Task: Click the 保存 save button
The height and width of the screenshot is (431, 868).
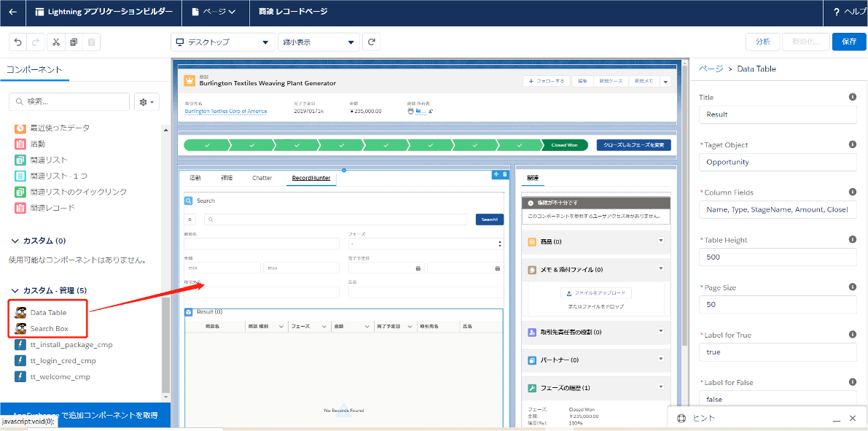Action: pyautogui.click(x=848, y=42)
